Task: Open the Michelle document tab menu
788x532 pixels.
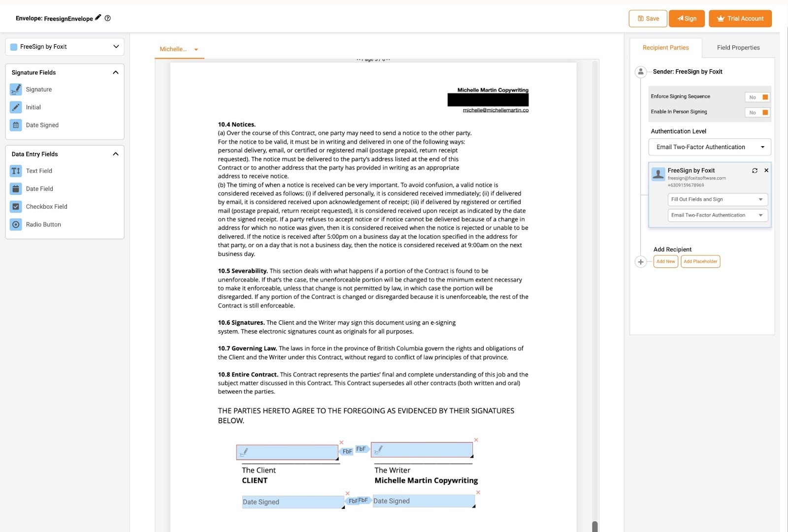Action: pyautogui.click(x=196, y=49)
